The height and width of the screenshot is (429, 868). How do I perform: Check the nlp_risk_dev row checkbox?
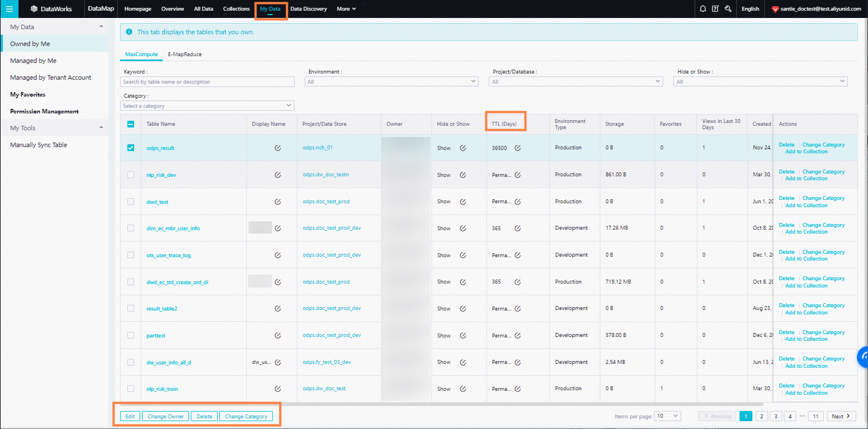pyautogui.click(x=131, y=175)
